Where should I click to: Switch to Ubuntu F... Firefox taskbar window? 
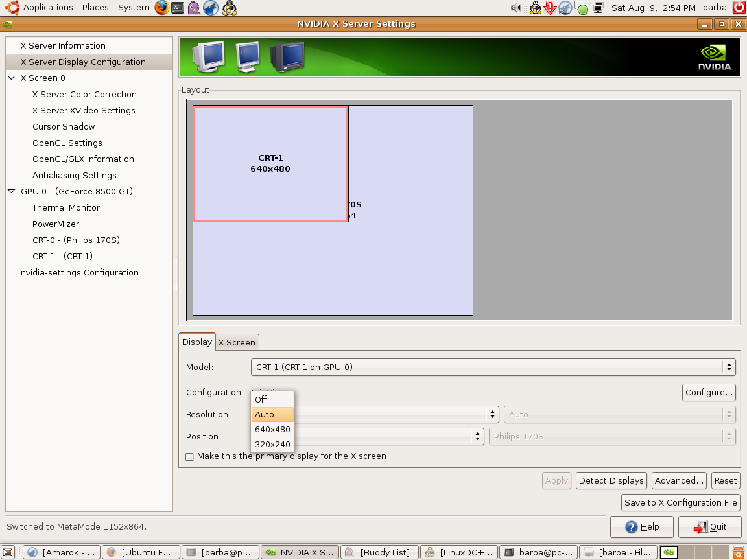(141, 552)
